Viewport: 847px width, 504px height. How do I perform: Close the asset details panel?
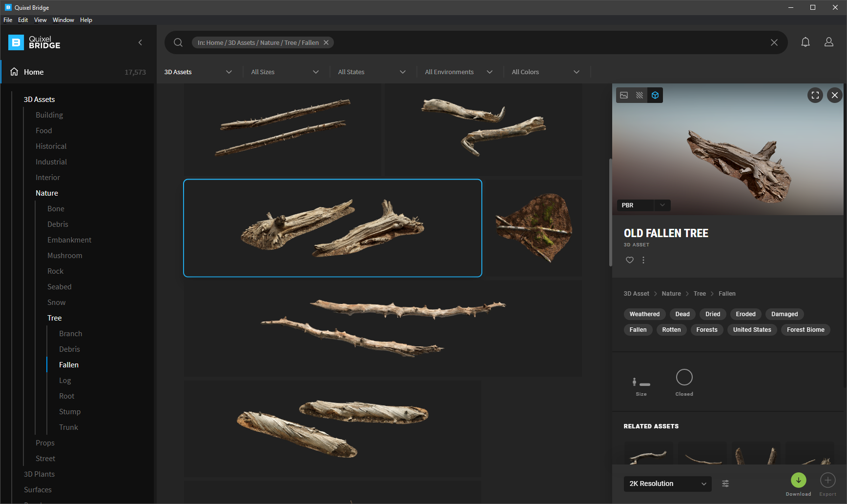coord(835,95)
